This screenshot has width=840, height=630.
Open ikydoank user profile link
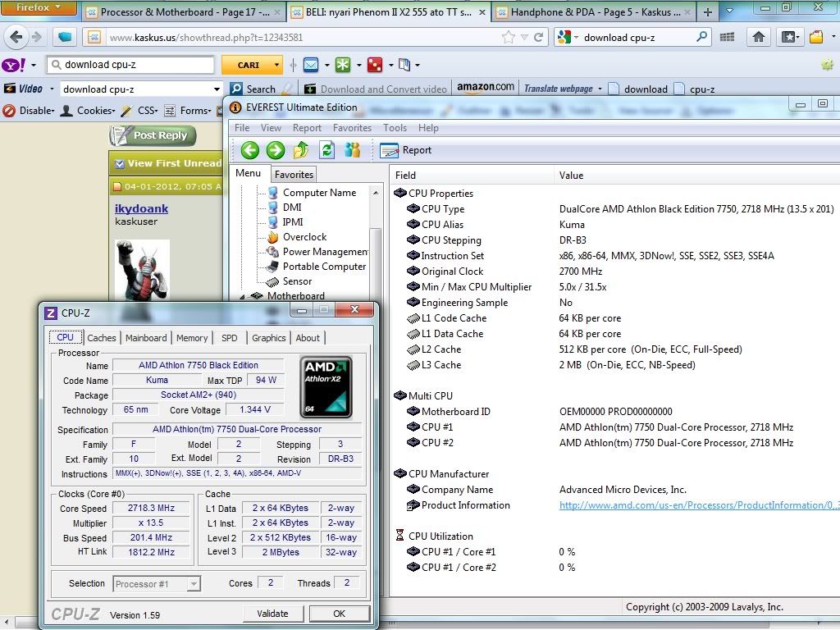(141, 209)
